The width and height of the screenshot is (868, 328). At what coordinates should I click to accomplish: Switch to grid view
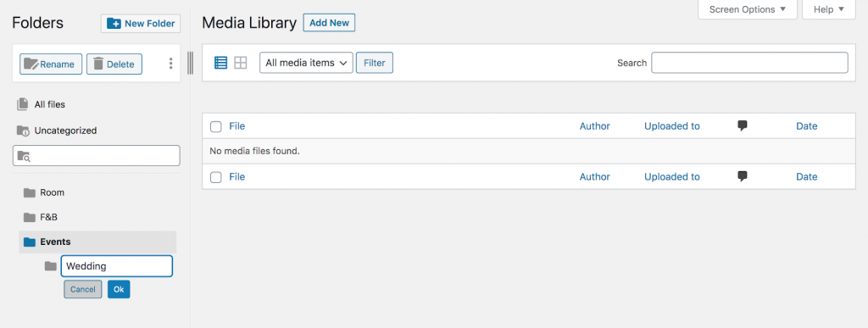click(240, 63)
